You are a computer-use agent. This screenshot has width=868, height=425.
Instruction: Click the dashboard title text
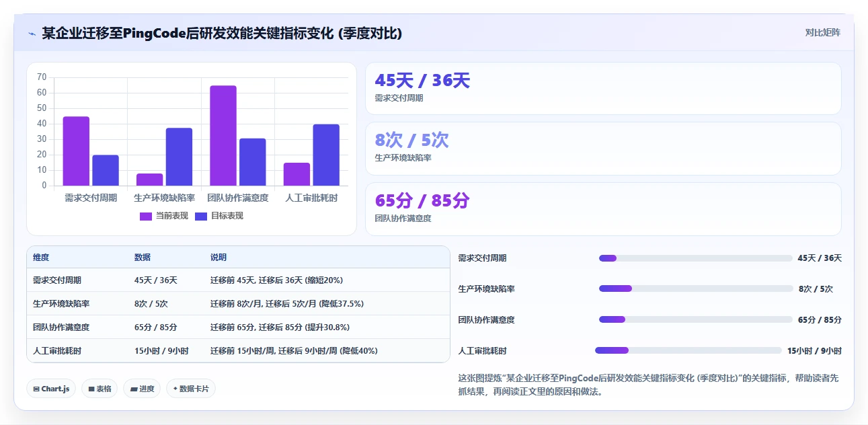[222, 33]
